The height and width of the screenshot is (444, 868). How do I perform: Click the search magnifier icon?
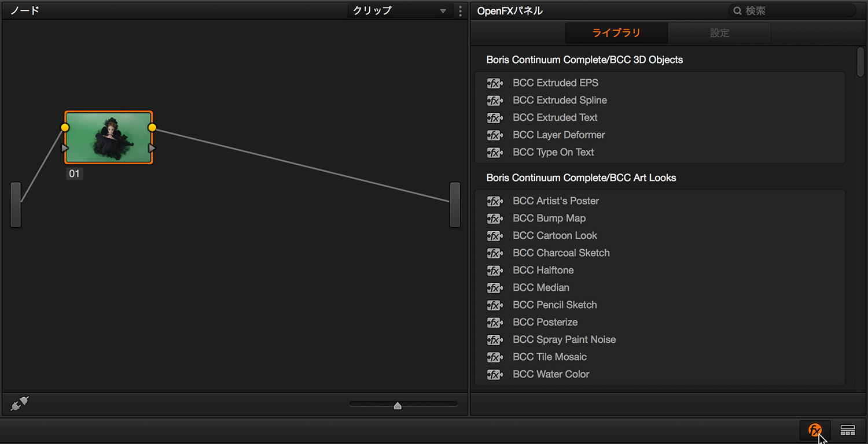(x=737, y=10)
